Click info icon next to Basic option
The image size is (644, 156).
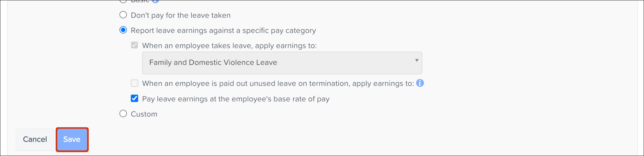point(155,1)
